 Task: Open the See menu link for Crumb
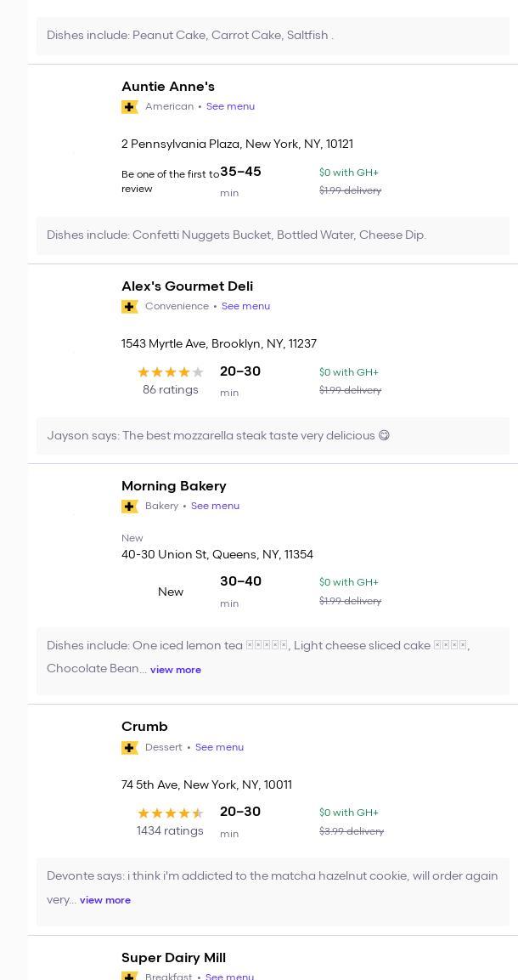219,747
